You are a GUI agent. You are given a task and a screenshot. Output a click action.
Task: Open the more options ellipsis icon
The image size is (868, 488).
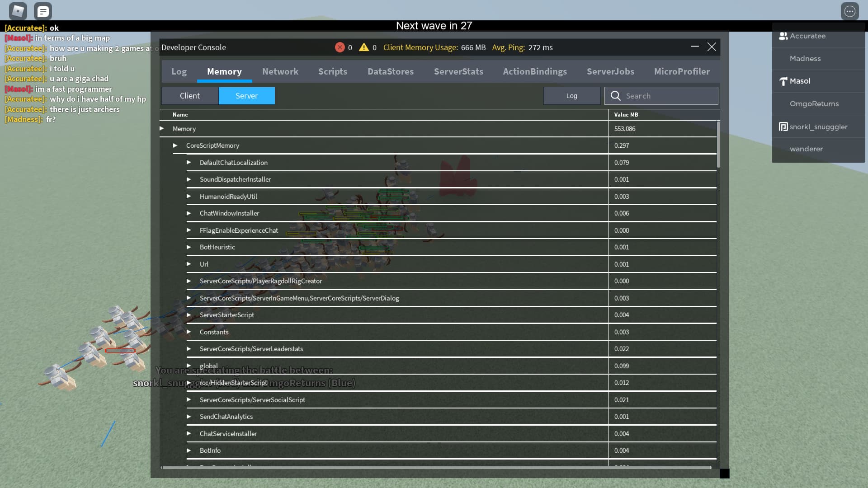click(850, 11)
